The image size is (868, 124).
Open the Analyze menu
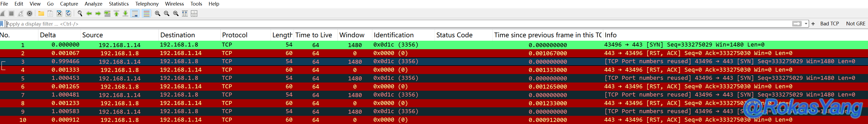tap(93, 4)
